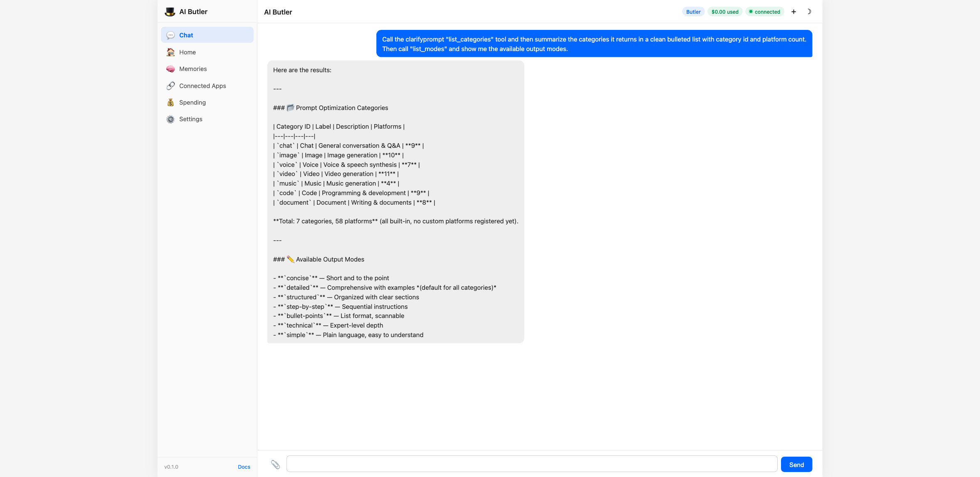Viewport: 980px width, 477px height.
Task: Select the Home house icon
Action: coord(170,52)
